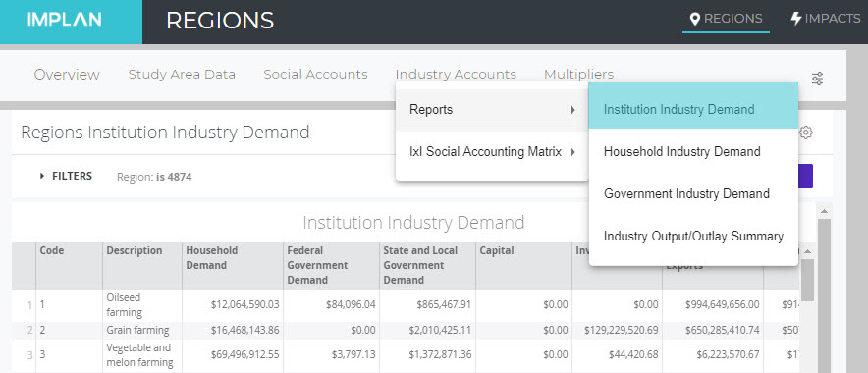Click the value $129,229,520.69
Image resolution: width=868 pixels, height=373 pixels.
click(622, 331)
